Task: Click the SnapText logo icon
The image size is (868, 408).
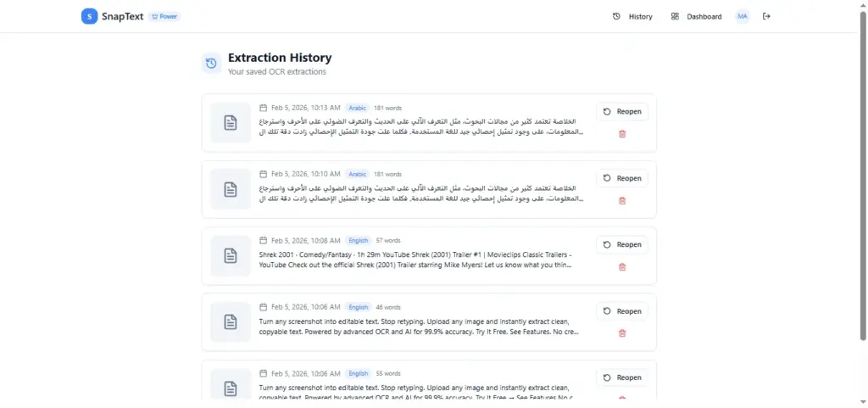Action: [x=89, y=16]
